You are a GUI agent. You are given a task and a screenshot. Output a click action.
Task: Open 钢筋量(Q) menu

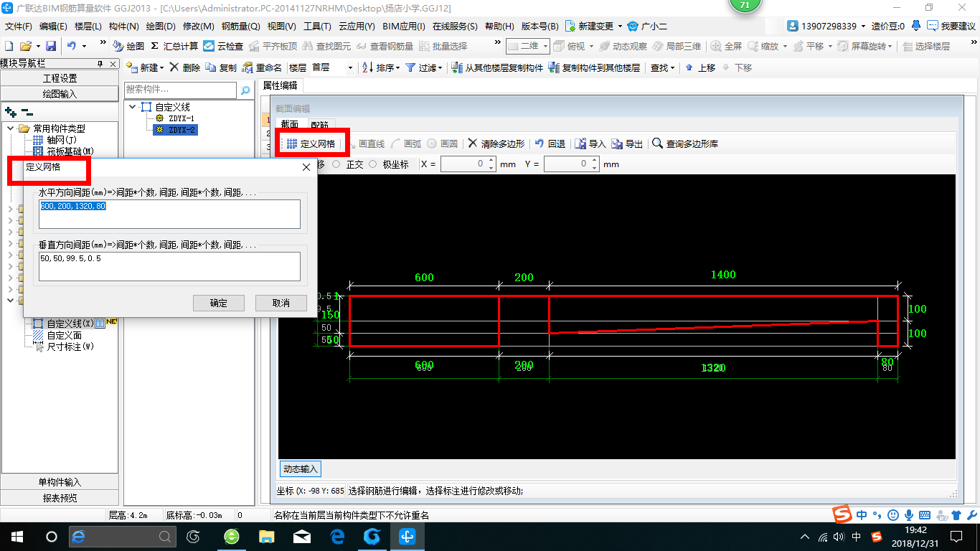[x=240, y=27]
